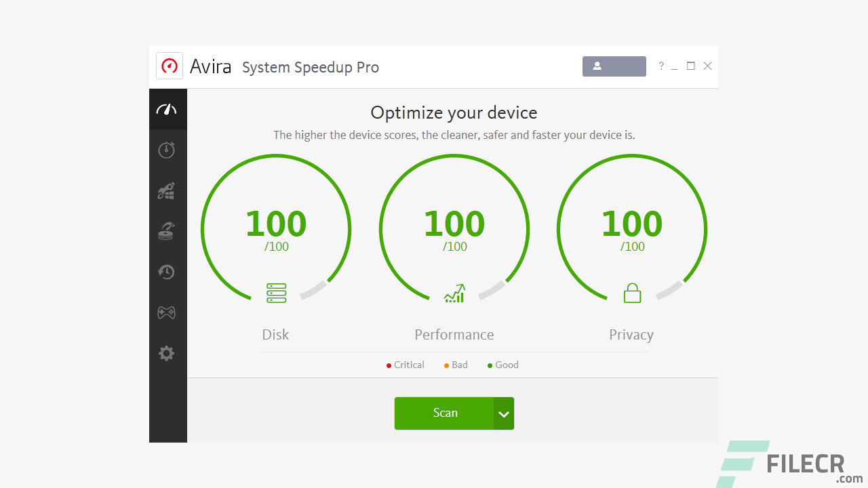
Task: Click the Critical legend entry
Action: (x=405, y=365)
